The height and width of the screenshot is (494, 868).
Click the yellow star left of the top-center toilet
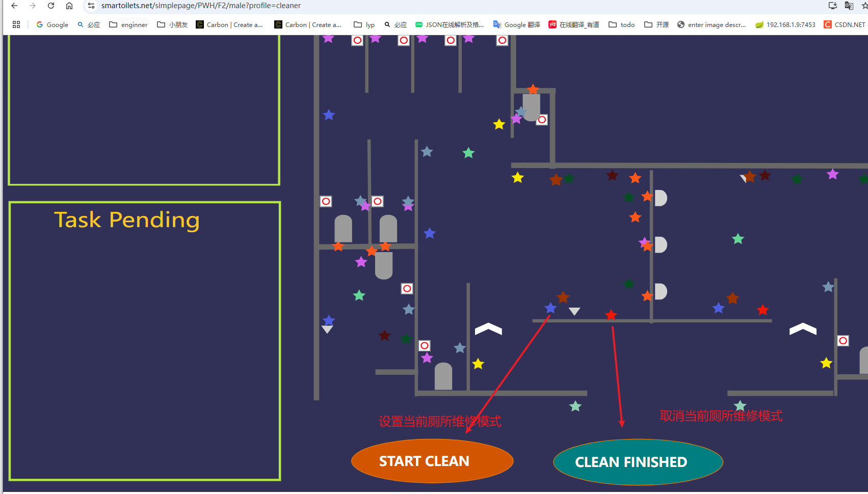click(x=499, y=124)
